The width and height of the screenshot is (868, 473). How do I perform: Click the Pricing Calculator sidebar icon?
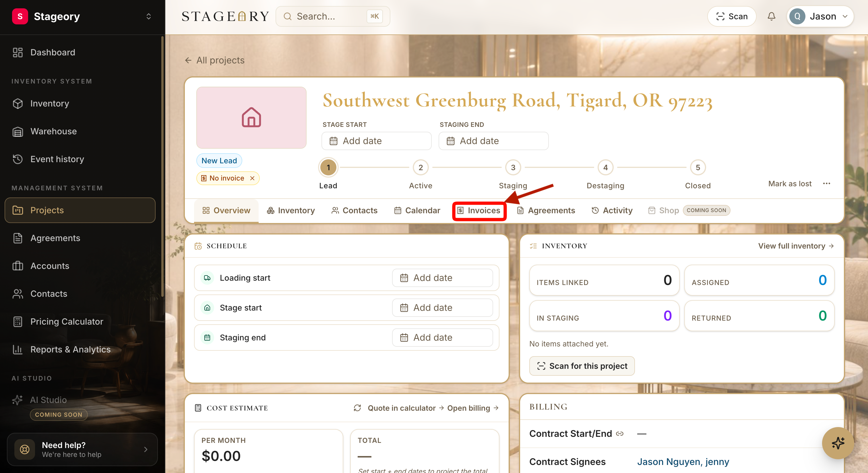[18, 321]
